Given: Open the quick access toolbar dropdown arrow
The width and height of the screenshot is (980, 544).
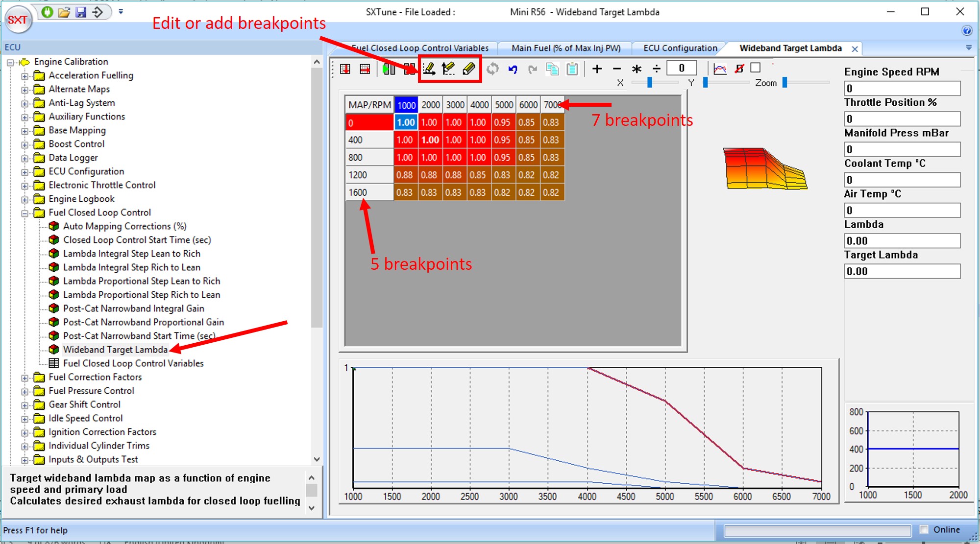Looking at the screenshot, I should [x=121, y=11].
